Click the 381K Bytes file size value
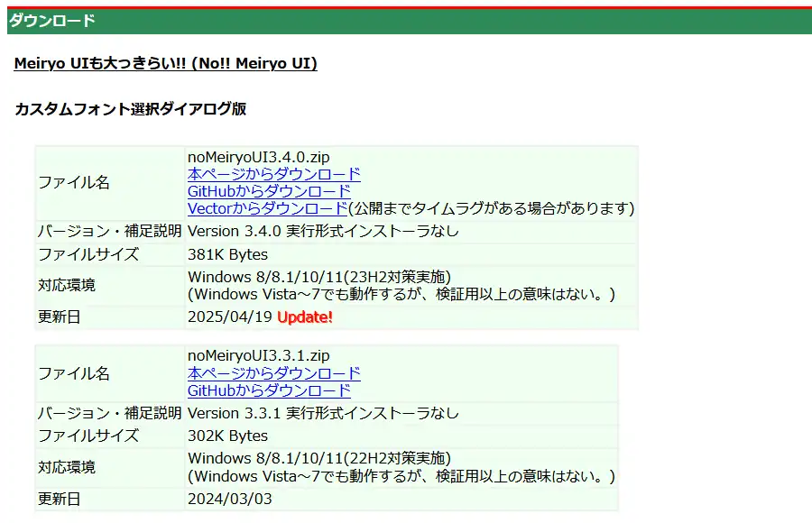This screenshot has width=812, height=523. 228,254
